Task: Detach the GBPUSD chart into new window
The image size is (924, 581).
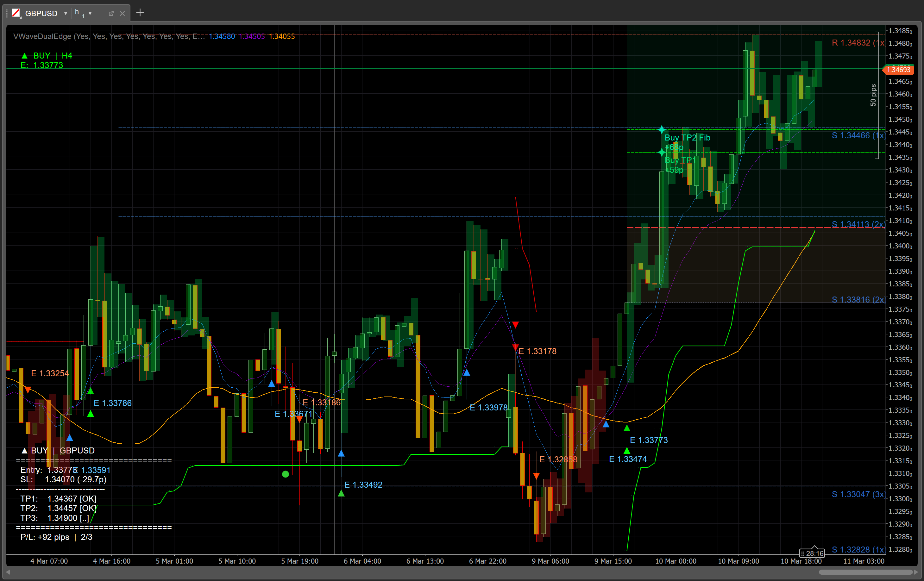Action: pyautogui.click(x=111, y=13)
